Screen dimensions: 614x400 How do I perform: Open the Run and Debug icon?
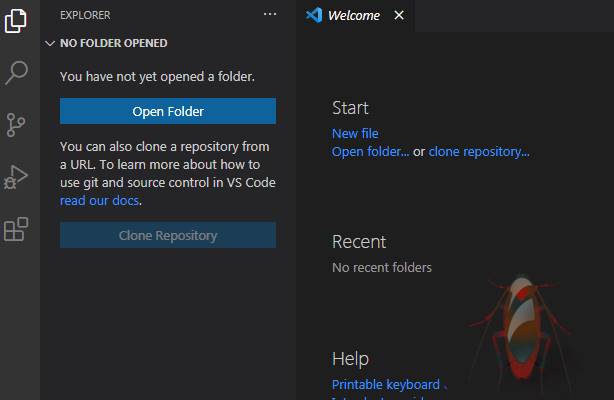pos(16,177)
